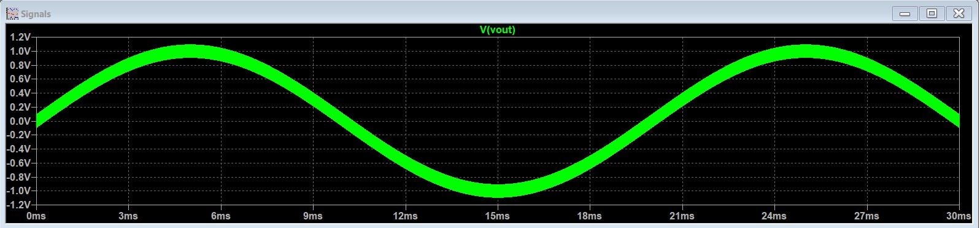Click the 0.4V vertical axis label

20,93
